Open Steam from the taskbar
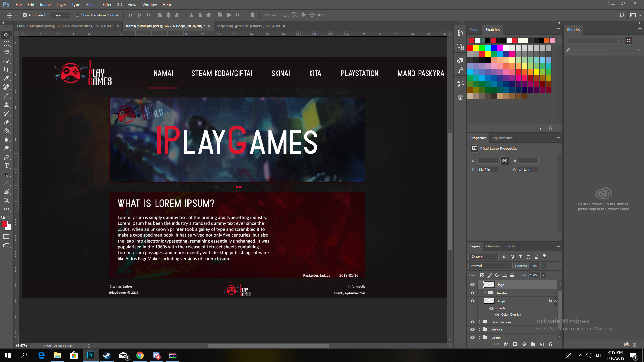The width and height of the screenshot is (644, 362). [107, 355]
